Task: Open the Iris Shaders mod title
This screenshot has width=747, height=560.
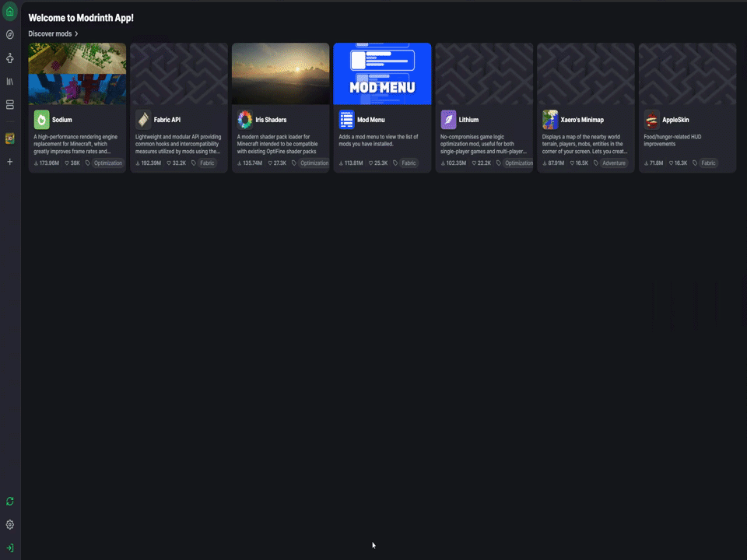Action: point(271,120)
